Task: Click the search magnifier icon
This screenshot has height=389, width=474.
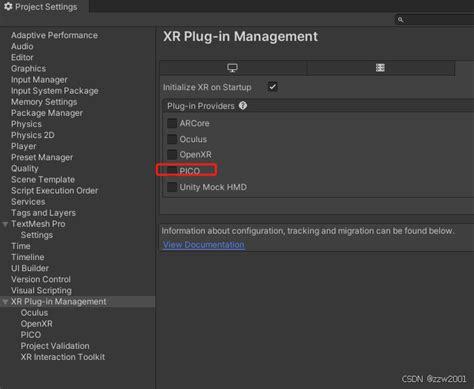Action: point(400,20)
